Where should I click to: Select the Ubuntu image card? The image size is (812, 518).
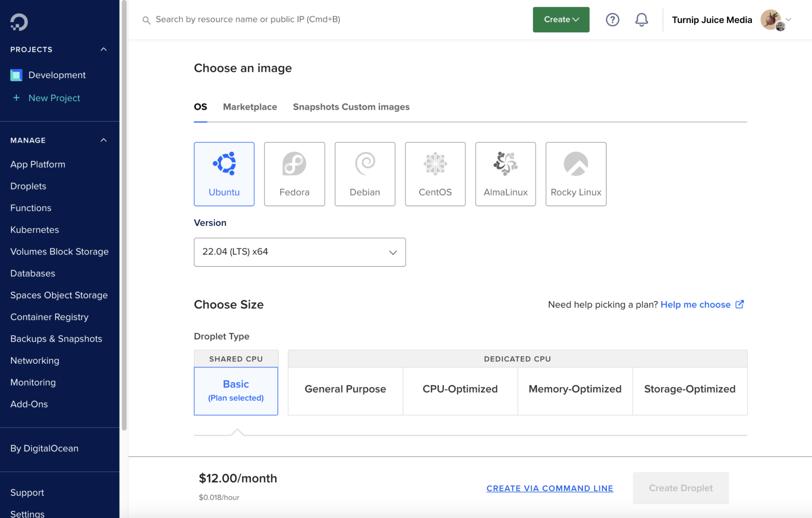224,174
